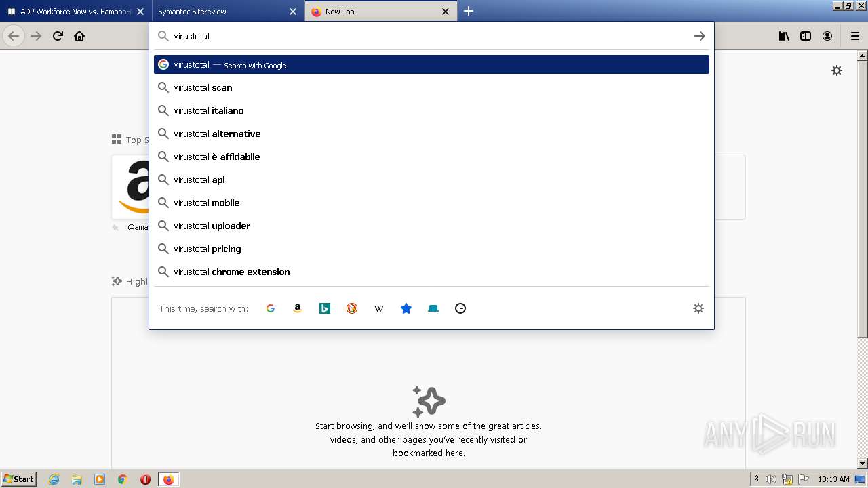The width and height of the screenshot is (868, 488).
Task: Search open tabs via tabs icon
Action: (x=433, y=308)
